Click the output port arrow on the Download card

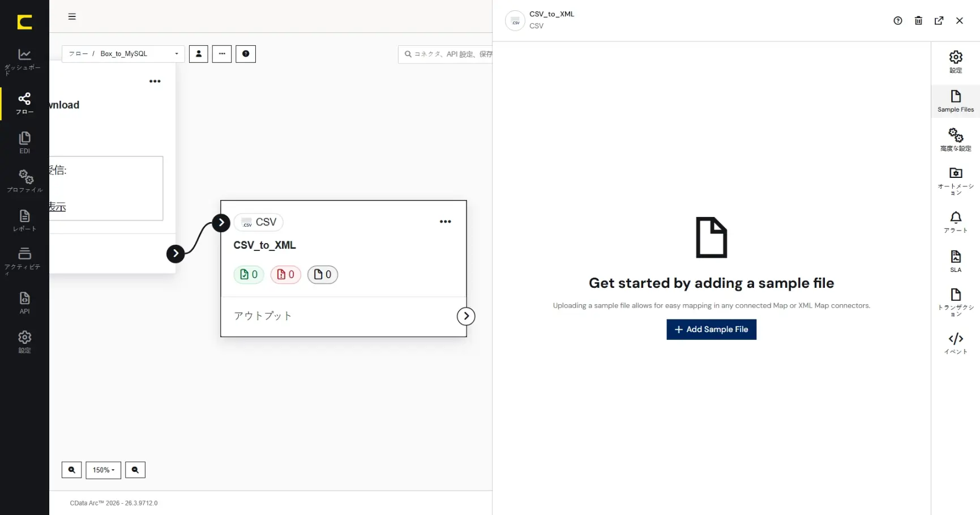(176, 253)
